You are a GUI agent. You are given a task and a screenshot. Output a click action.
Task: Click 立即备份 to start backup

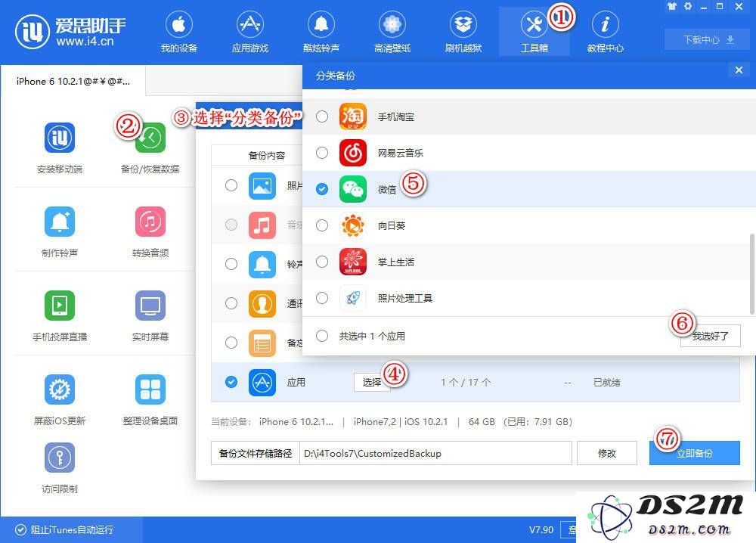tap(694, 453)
